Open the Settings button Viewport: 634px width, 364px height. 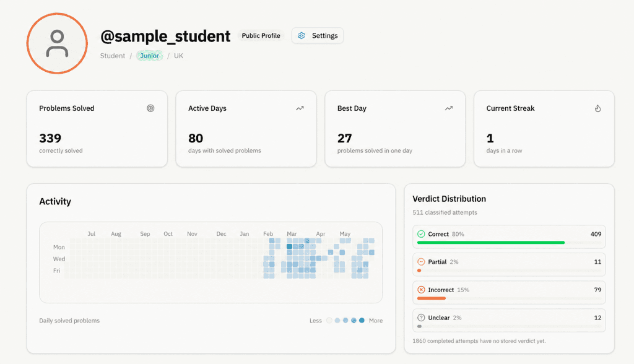pyautogui.click(x=318, y=35)
